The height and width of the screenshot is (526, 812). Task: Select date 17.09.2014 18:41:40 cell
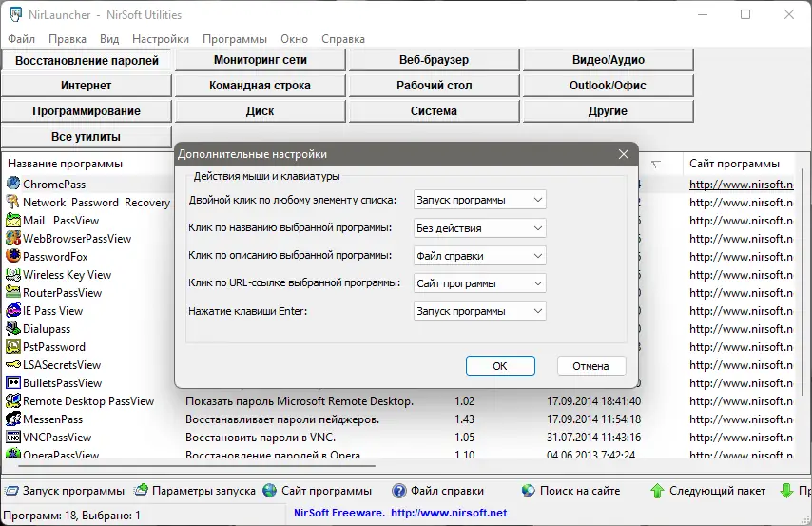click(593, 401)
